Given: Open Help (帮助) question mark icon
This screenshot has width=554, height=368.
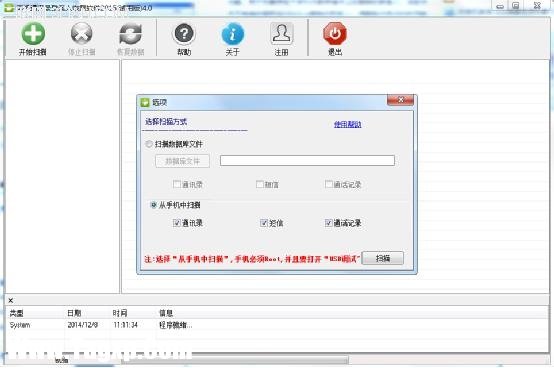Looking at the screenshot, I should [x=184, y=34].
